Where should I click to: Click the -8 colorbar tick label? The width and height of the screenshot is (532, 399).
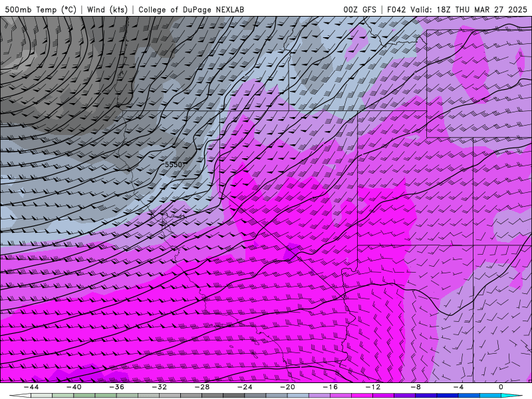point(416,387)
